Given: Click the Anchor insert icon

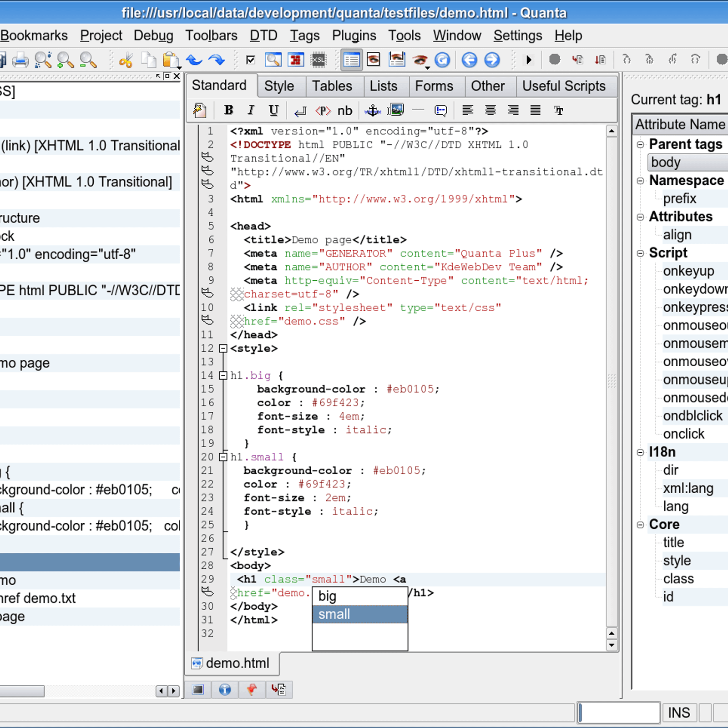Looking at the screenshot, I should (373, 110).
